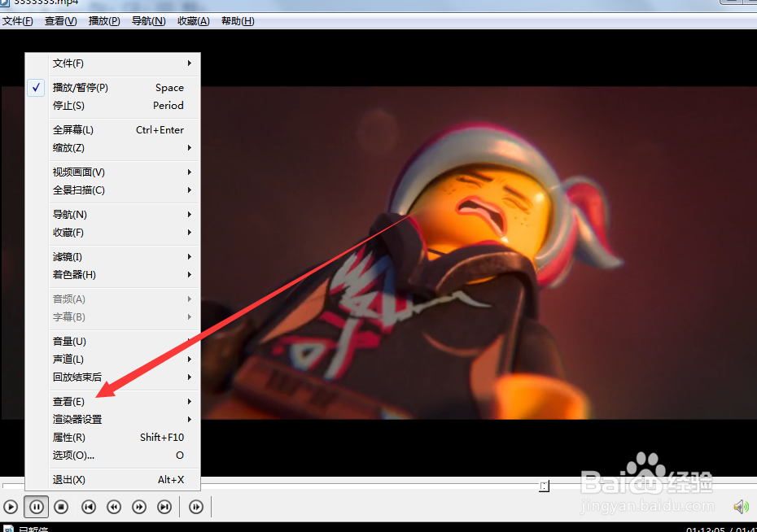757x532 pixels.
Task: Expand the 着色器(H) submenu
Action: [113, 275]
